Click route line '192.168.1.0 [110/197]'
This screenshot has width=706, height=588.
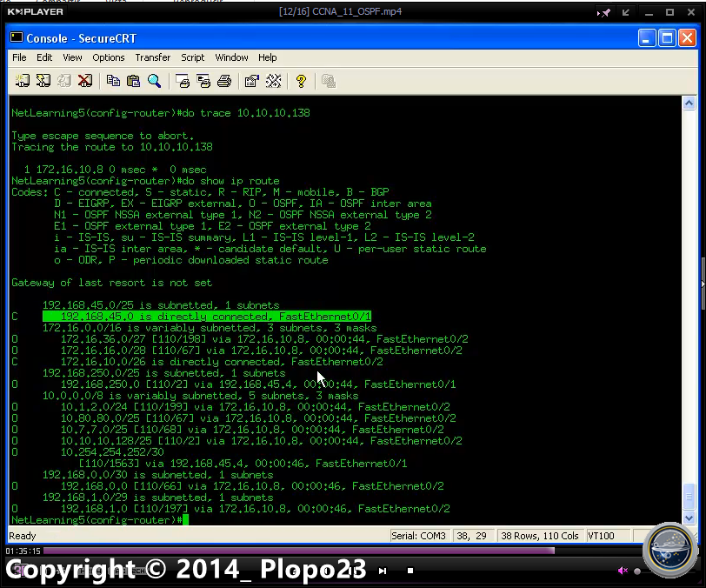pos(230,509)
